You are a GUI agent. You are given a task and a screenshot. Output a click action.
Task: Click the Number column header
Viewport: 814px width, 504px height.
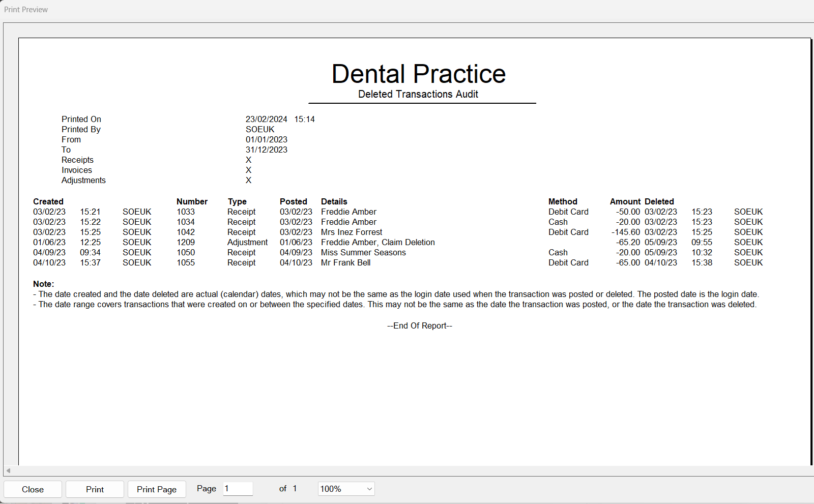(x=192, y=201)
